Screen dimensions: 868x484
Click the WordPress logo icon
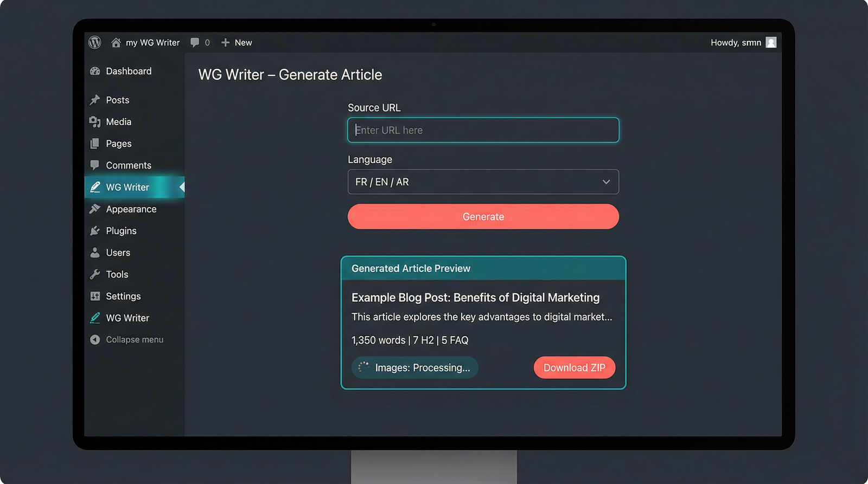point(95,42)
